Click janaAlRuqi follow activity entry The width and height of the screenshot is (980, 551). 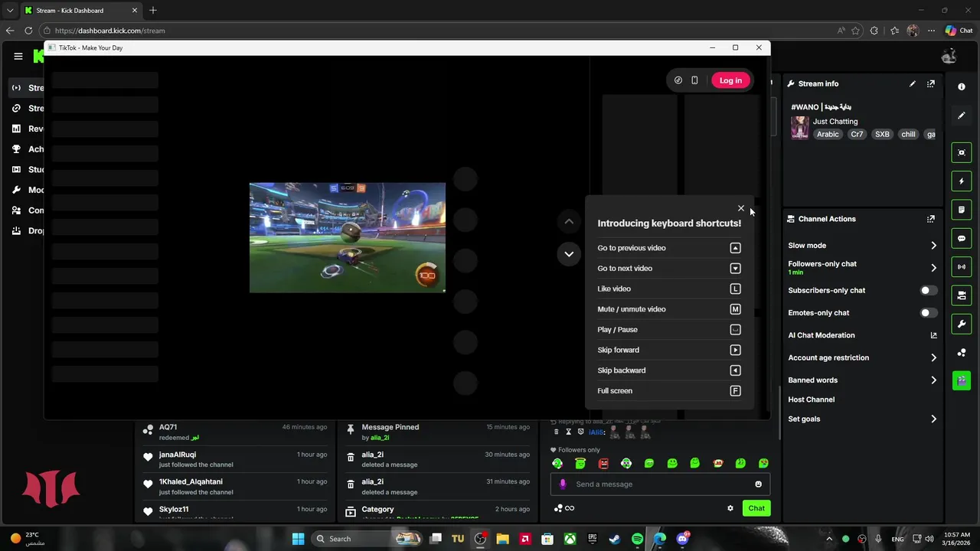pyautogui.click(x=235, y=459)
